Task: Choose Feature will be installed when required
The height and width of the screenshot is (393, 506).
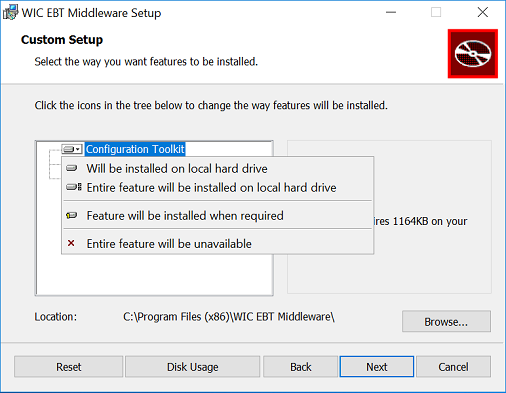Action: pos(218,215)
